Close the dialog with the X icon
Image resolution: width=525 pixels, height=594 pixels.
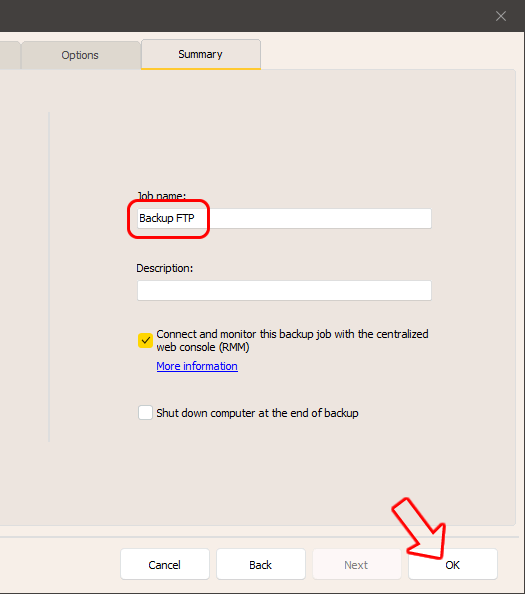click(501, 16)
